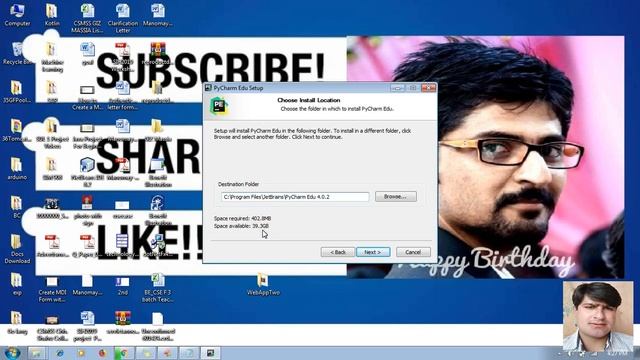Open Google Chrome from the taskbar
The height and width of the screenshot is (360, 640).
(x=124, y=353)
